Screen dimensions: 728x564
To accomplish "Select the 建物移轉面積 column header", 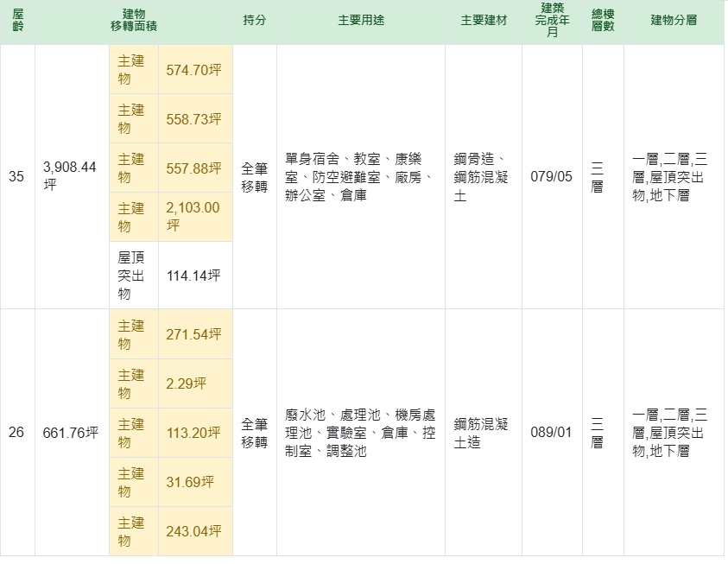I will click(134, 20).
